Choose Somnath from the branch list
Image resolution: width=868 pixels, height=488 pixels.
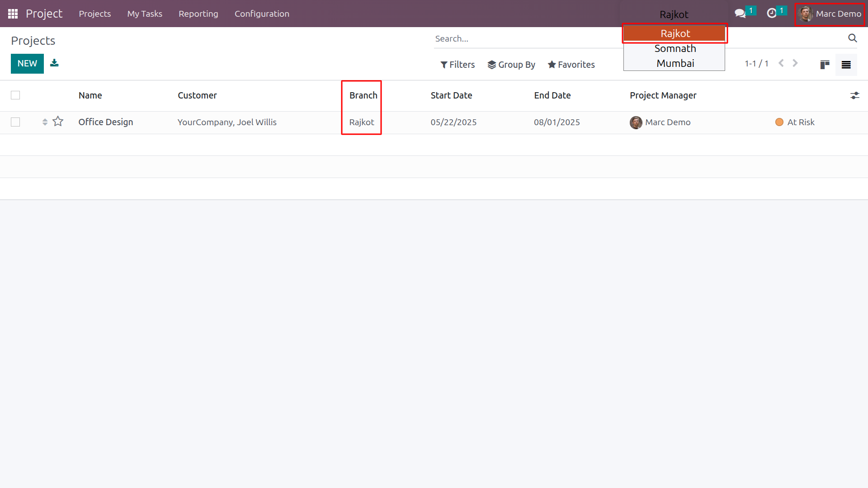pos(675,48)
